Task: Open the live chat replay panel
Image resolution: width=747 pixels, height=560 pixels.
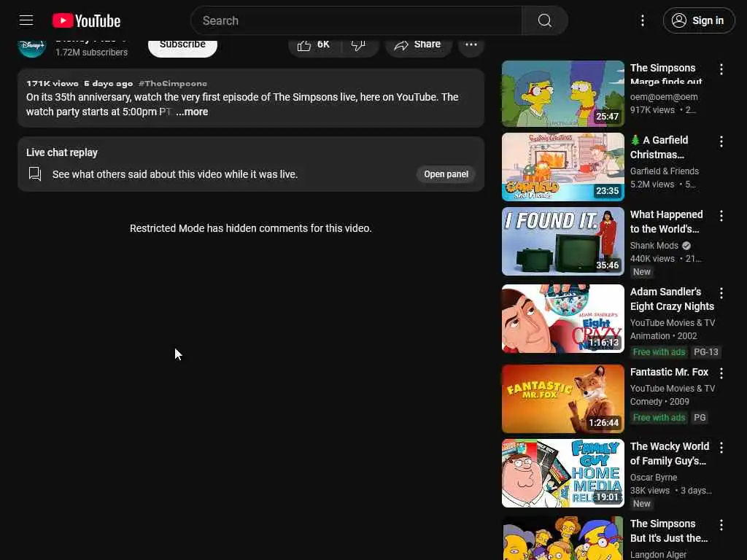Action: [x=446, y=174]
